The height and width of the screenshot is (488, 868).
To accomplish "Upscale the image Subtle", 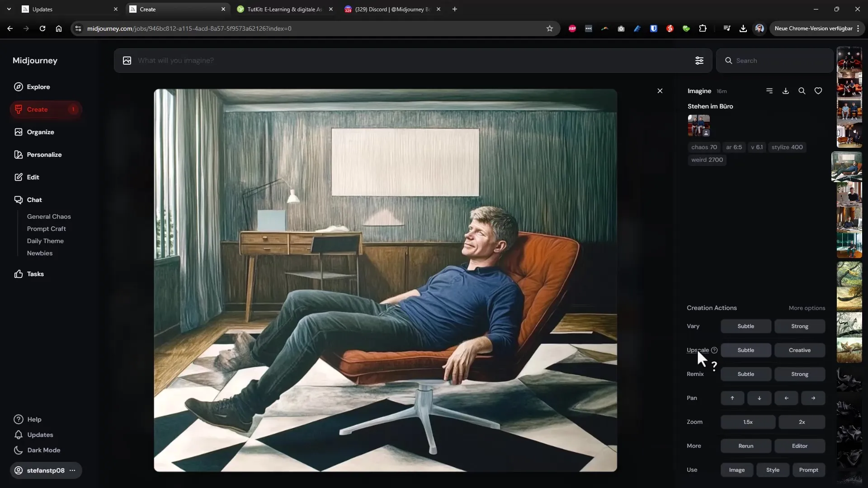I will coord(746,350).
